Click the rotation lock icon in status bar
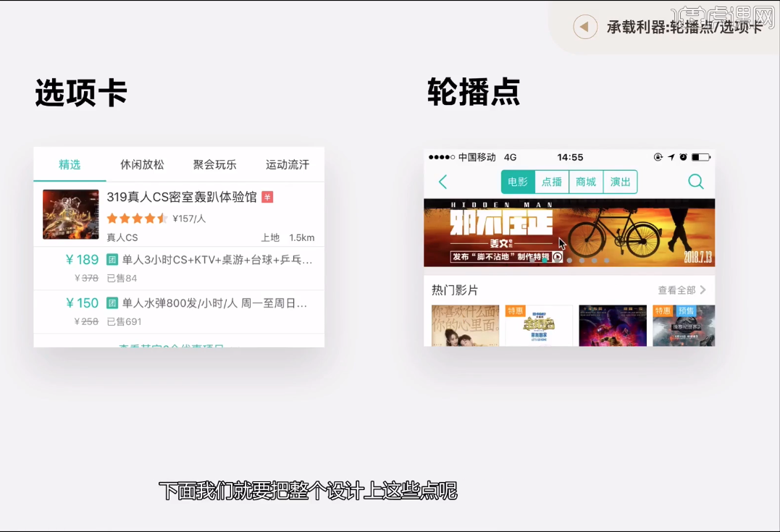Viewport: 780px width, 532px height. (x=658, y=157)
